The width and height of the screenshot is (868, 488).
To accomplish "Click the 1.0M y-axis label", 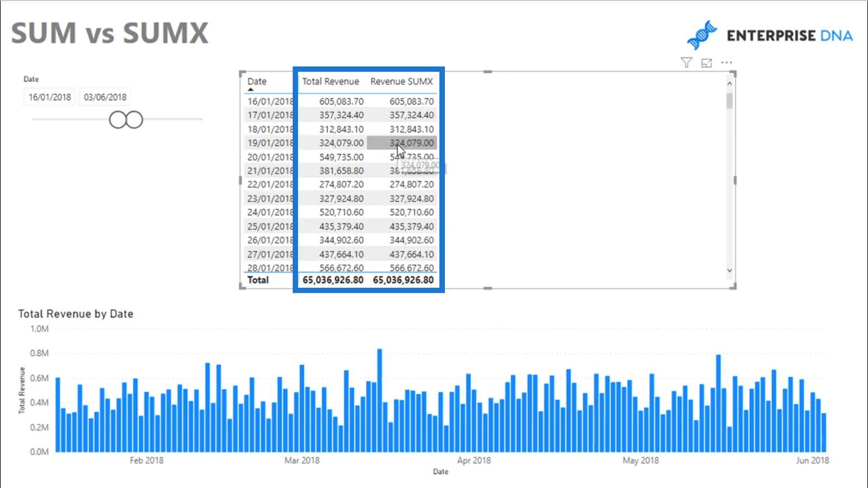I will point(40,329).
